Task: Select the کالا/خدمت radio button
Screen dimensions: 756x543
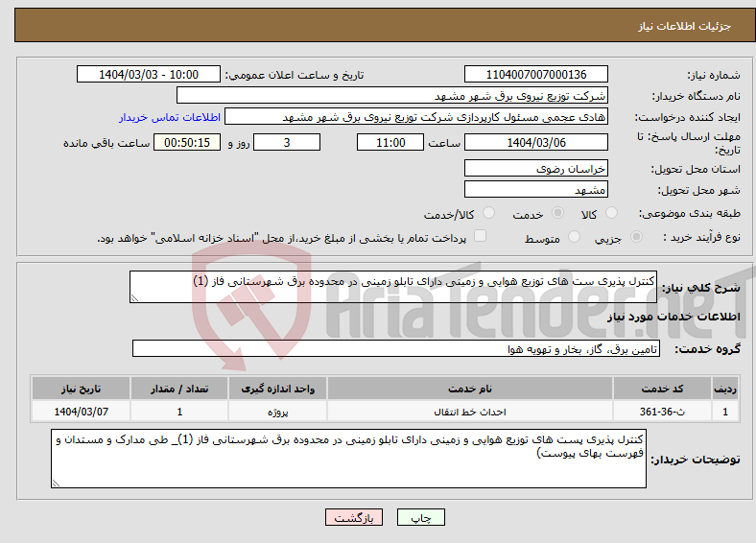Action: pyautogui.click(x=489, y=213)
